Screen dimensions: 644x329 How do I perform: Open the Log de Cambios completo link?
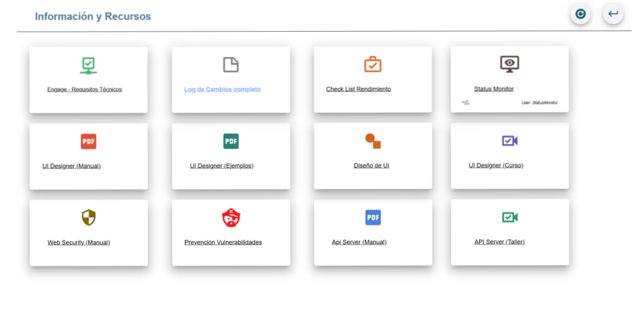pos(222,89)
